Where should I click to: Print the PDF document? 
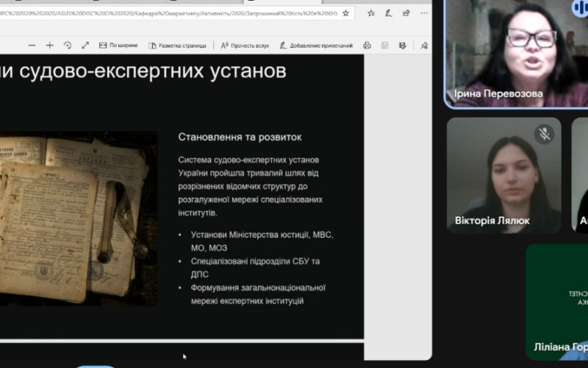(367, 46)
